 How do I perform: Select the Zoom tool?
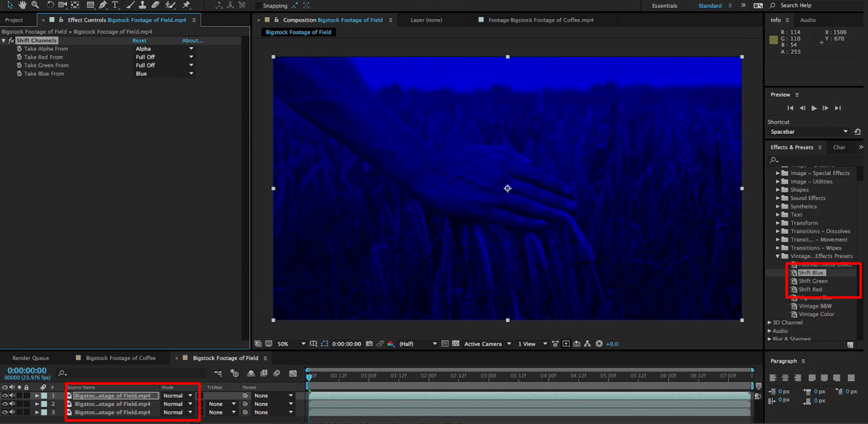[x=35, y=5]
